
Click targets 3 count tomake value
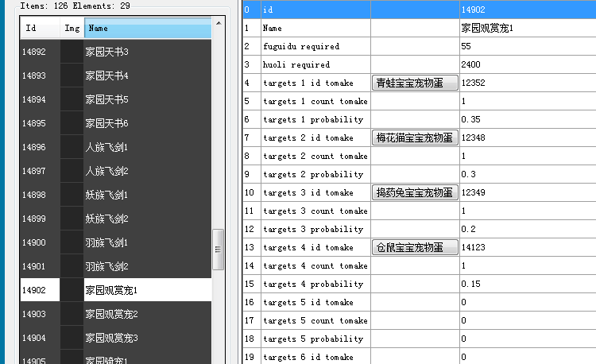pyautogui.click(x=528, y=211)
